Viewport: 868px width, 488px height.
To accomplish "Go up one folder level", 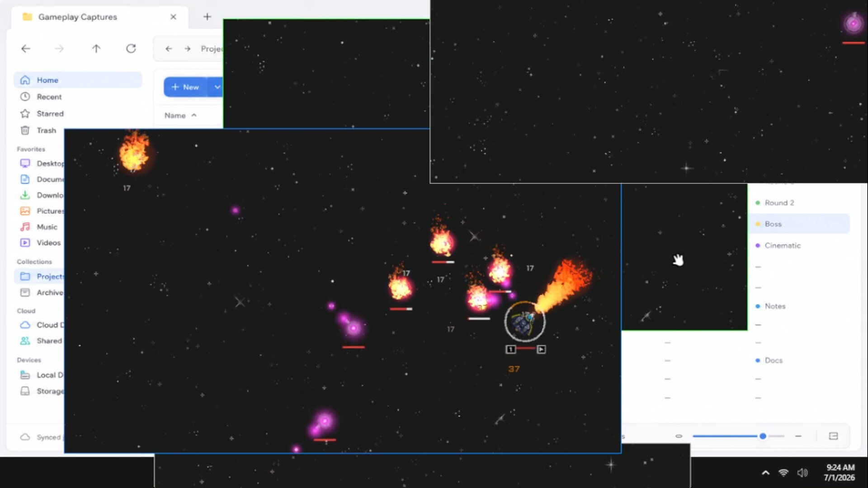I will 96,48.
